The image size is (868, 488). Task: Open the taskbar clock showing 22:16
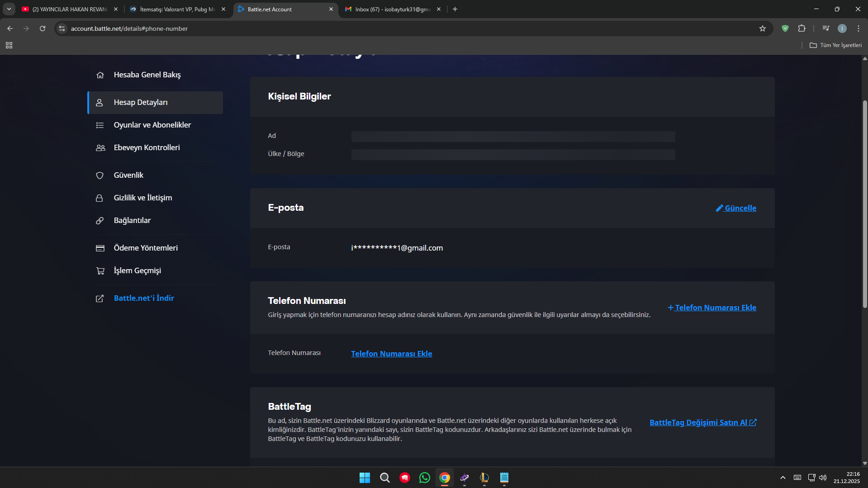(847, 478)
